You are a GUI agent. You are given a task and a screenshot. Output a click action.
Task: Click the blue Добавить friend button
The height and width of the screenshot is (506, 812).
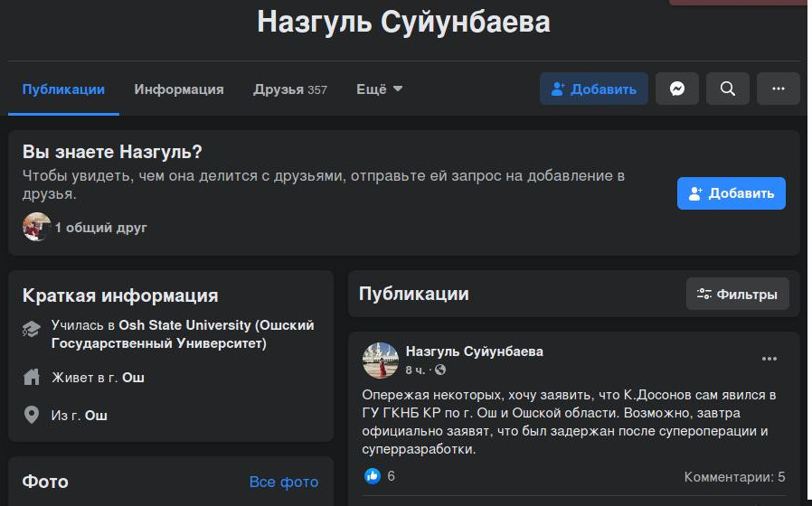click(731, 193)
